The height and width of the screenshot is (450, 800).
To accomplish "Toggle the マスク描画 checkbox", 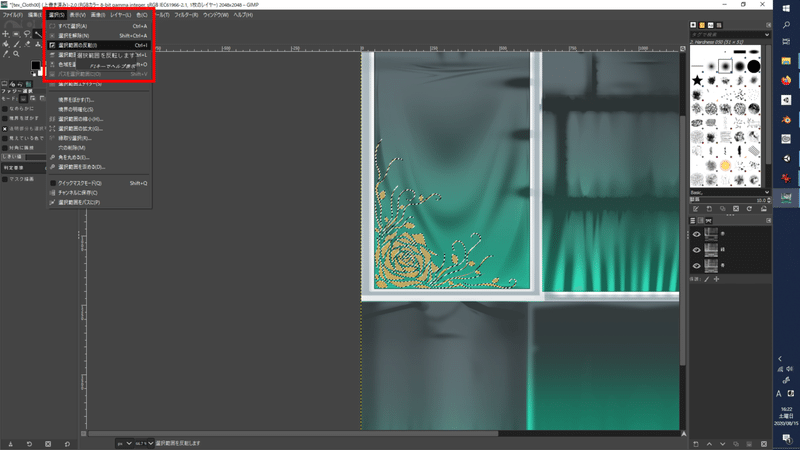I will [x=5, y=179].
